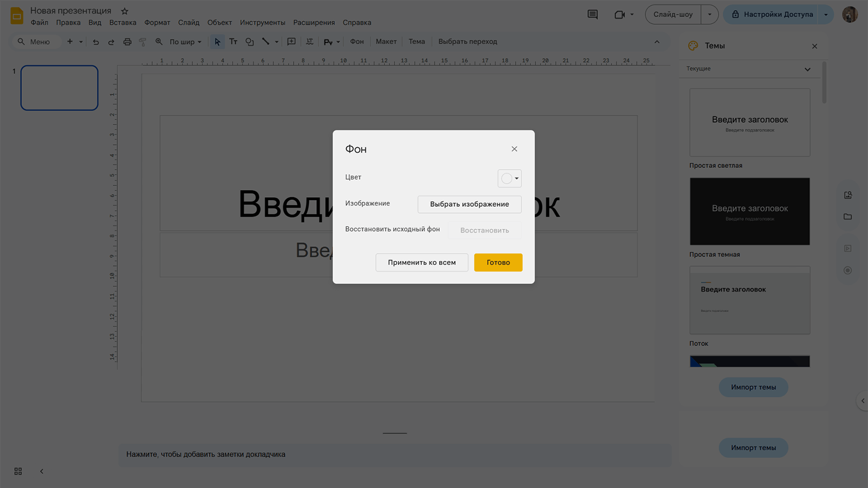868x488 pixels.
Task: Close the Фон dialog
Action: pos(514,149)
